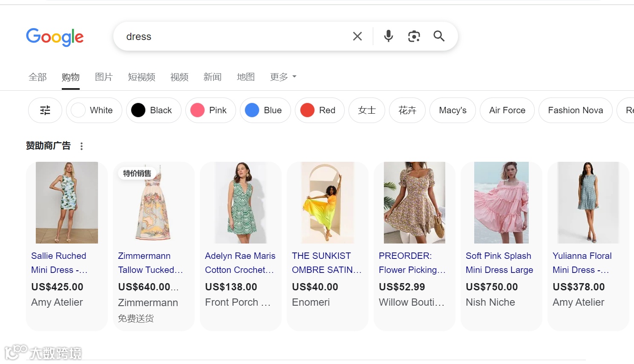Open Soft Pink Splash Mini Dress link
The image size is (634, 364).
click(x=499, y=263)
